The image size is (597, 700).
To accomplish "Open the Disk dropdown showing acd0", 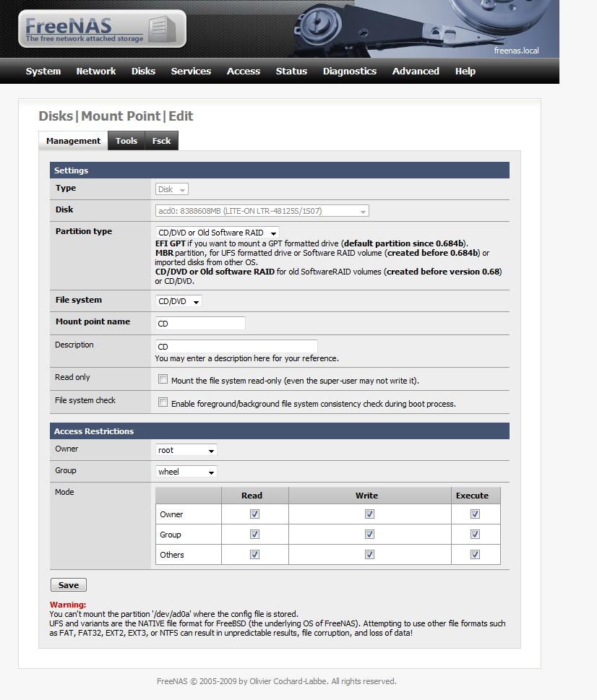I will pos(262,211).
